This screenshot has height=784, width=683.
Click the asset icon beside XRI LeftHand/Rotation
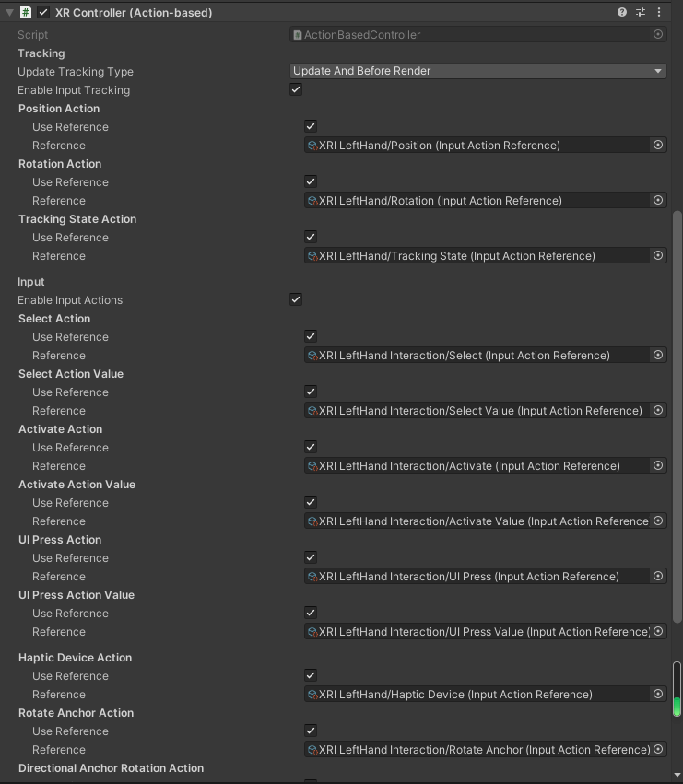(312, 201)
